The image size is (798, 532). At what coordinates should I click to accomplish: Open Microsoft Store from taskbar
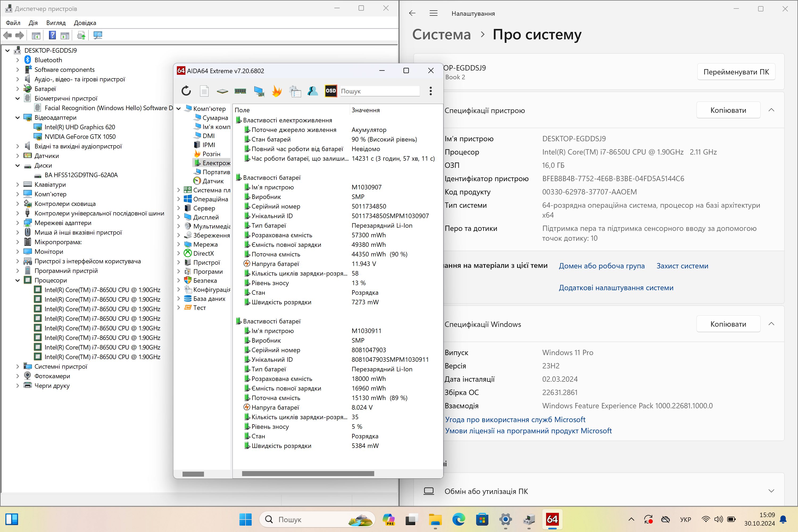coord(482,519)
